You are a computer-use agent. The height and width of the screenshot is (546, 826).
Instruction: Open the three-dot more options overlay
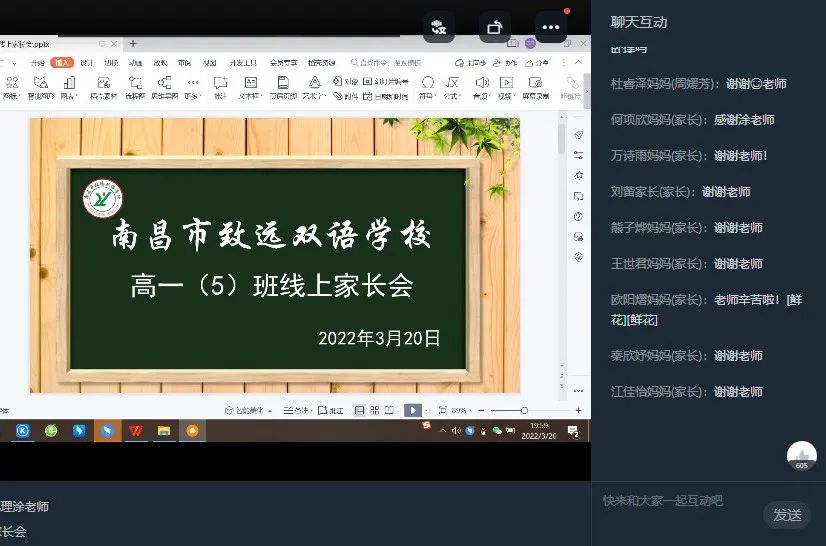tap(550, 28)
